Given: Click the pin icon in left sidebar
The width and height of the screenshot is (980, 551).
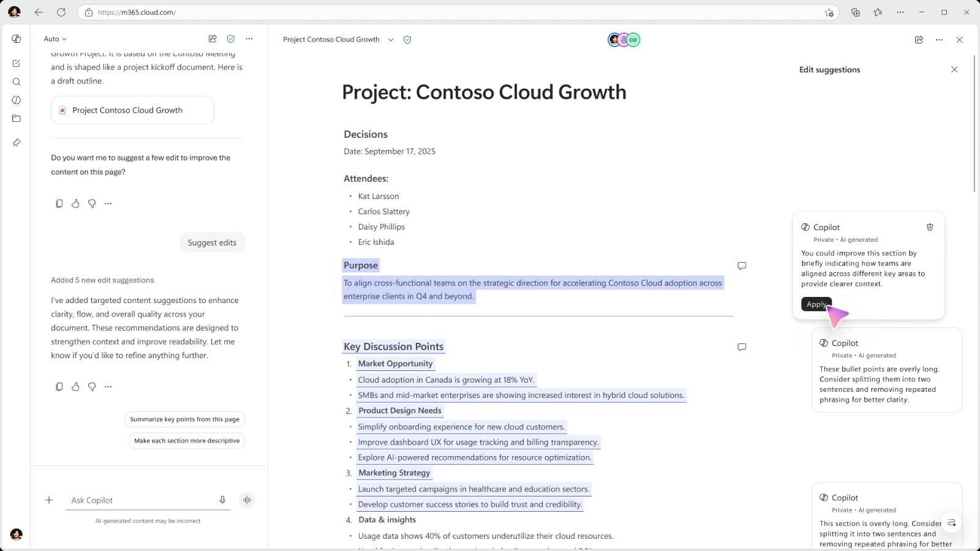Looking at the screenshot, I should click(17, 143).
